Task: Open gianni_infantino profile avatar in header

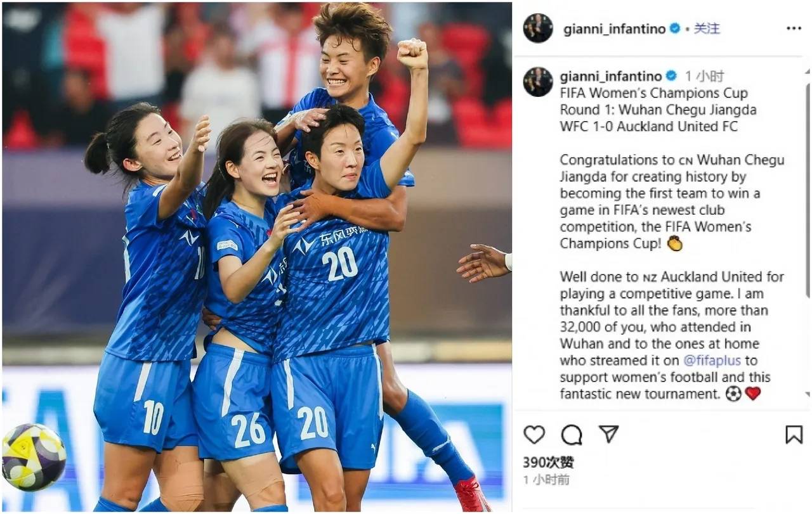Action: click(538, 28)
